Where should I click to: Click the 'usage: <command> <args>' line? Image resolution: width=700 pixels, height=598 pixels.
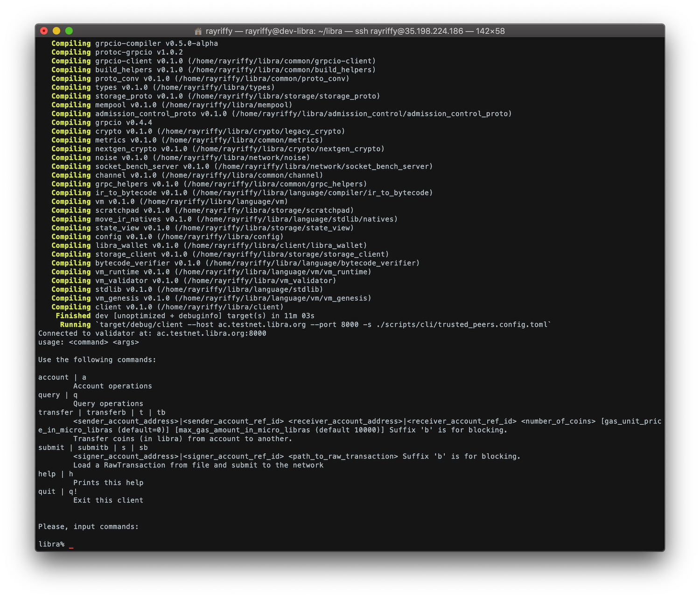89,342
